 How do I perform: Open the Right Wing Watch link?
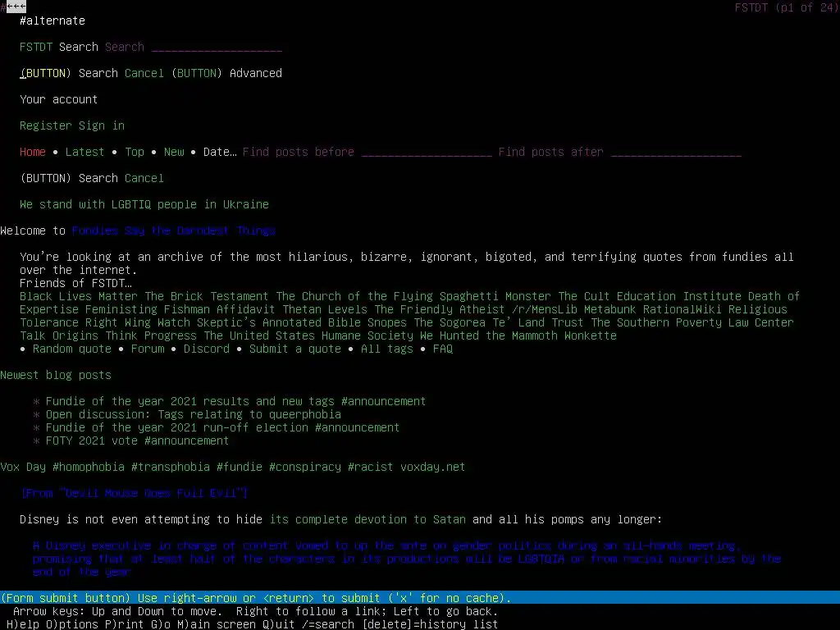coord(138,322)
